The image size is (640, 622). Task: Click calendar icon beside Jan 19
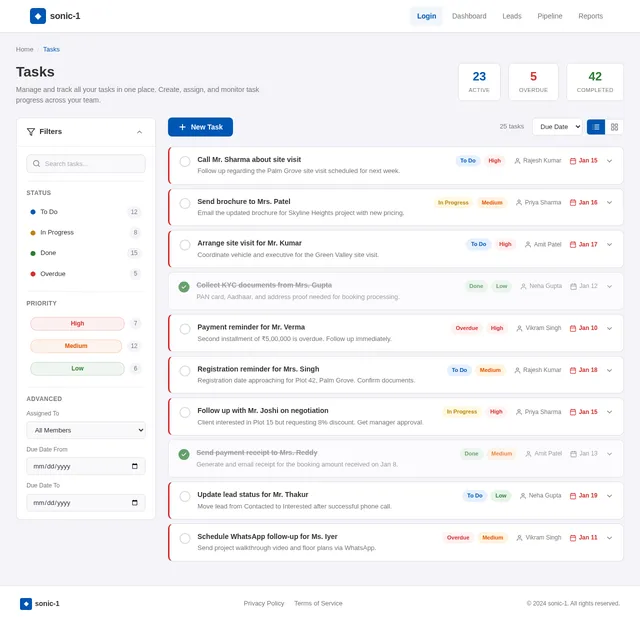[x=573, y=495]
